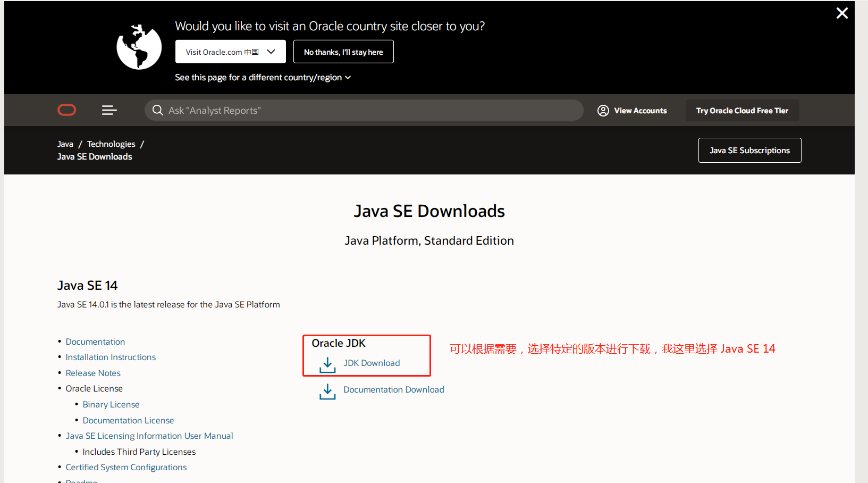Open Certified System Configurations link

pyautogui.click(x=127, y=467)
